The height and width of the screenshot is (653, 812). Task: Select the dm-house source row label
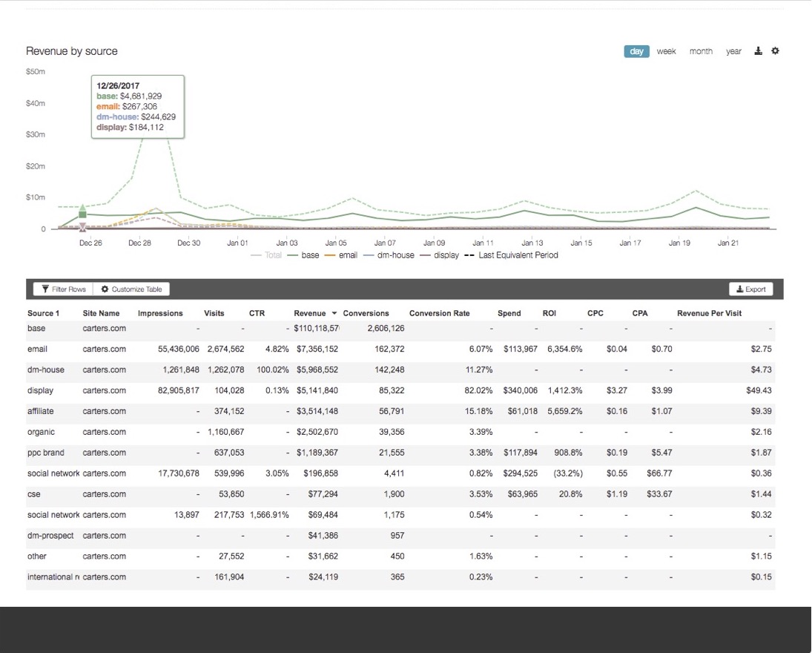(46, 370)
